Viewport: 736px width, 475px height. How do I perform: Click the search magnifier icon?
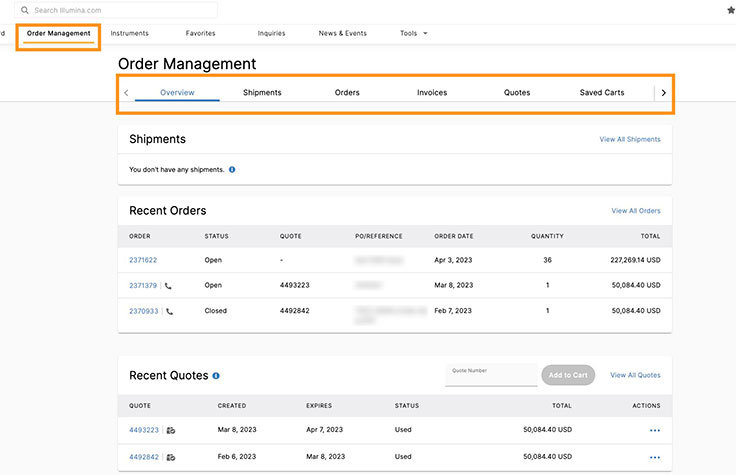tap(25, 10)
